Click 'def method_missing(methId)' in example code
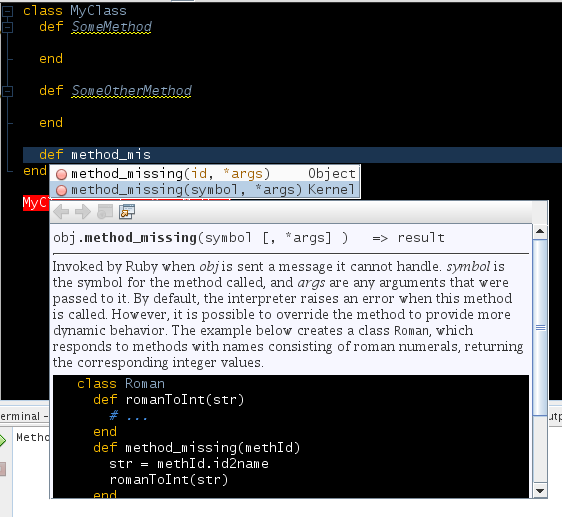The width and height of the screenshot is (562, 517). coord(196,448)
